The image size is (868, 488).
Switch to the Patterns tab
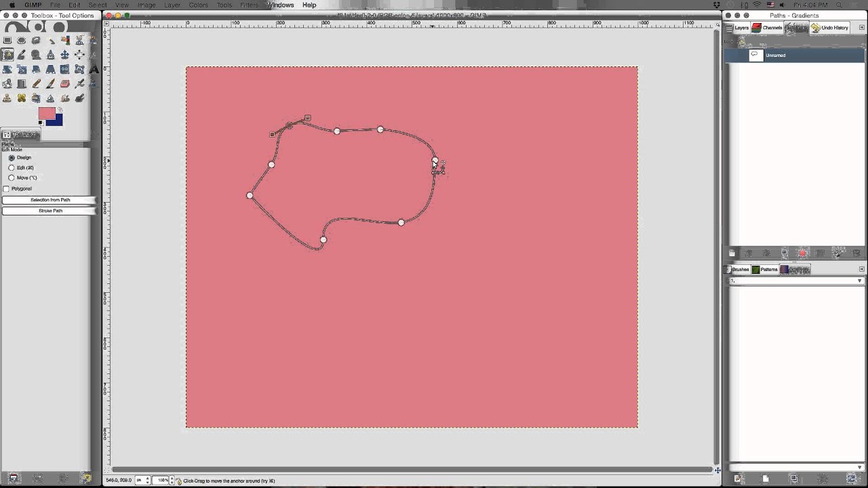tap(764, 269)
